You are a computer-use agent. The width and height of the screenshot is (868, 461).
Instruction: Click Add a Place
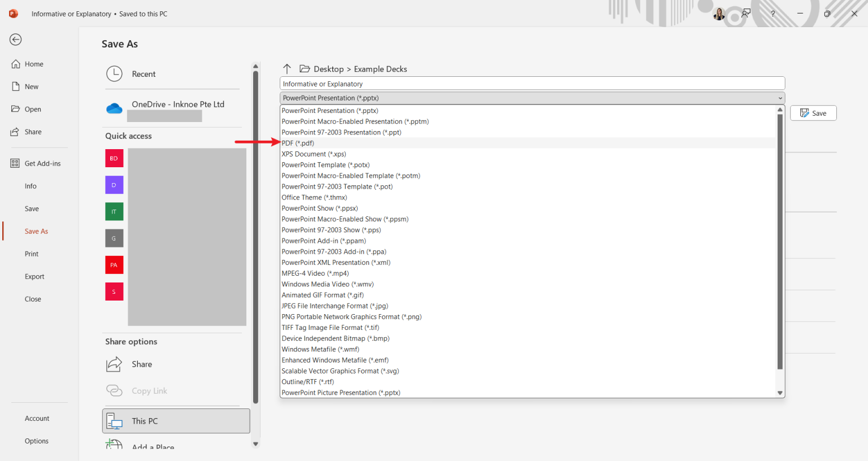pyautogui.click(x=154, y=446)
